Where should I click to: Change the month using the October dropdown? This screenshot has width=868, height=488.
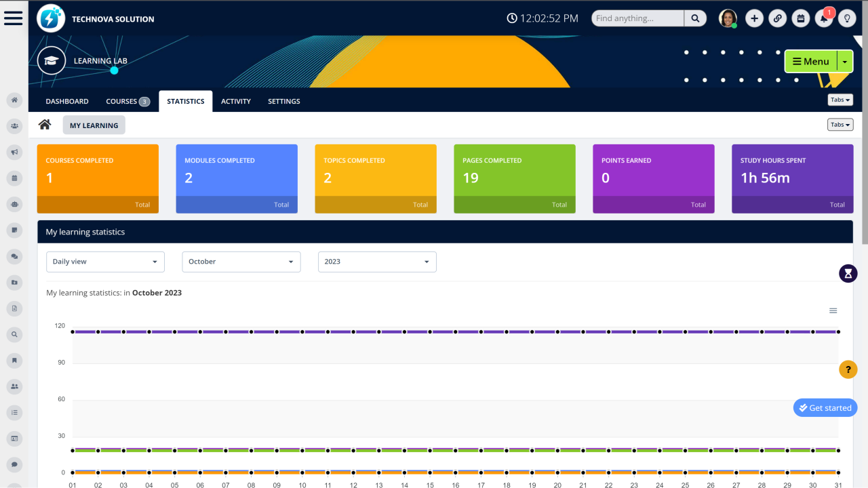(241, 262)
